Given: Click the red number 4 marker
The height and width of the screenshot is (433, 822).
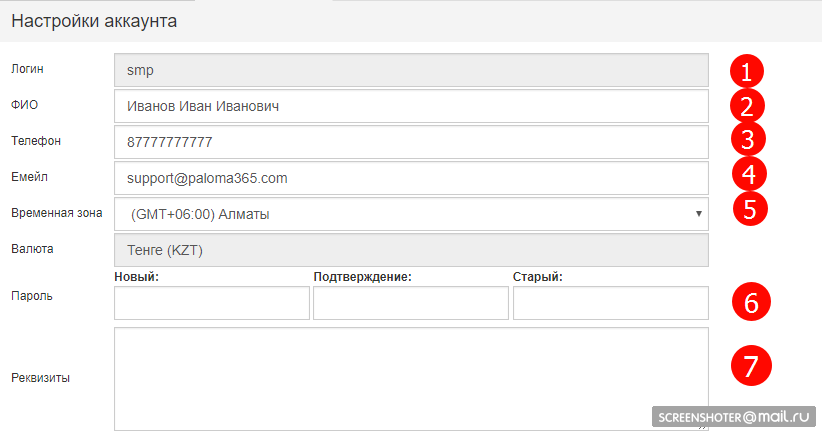Looking at the screenshot, I should pyautogui.click(x=746, y=174).
